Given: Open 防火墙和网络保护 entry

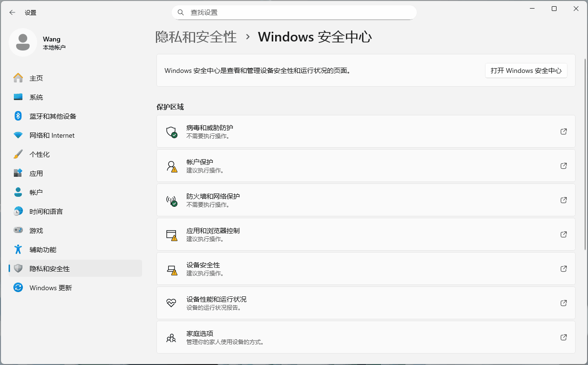Looking at the screenshot, I should pos(366,200).
